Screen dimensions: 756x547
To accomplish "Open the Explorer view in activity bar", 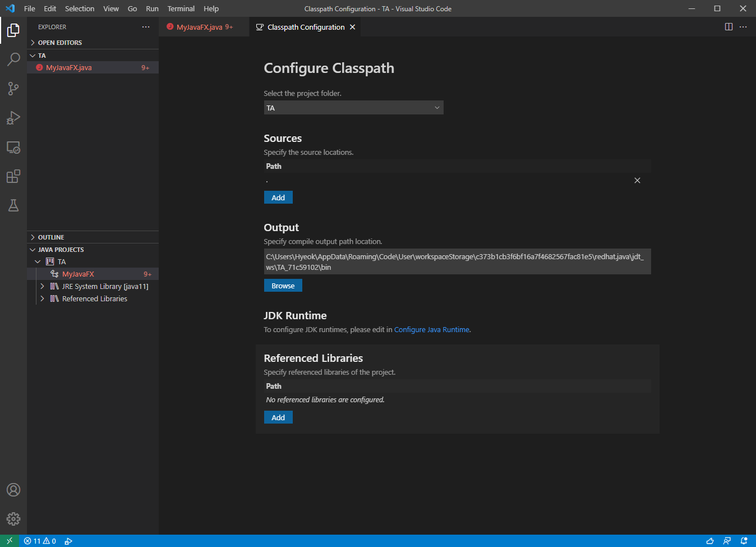I will (13, 30).
